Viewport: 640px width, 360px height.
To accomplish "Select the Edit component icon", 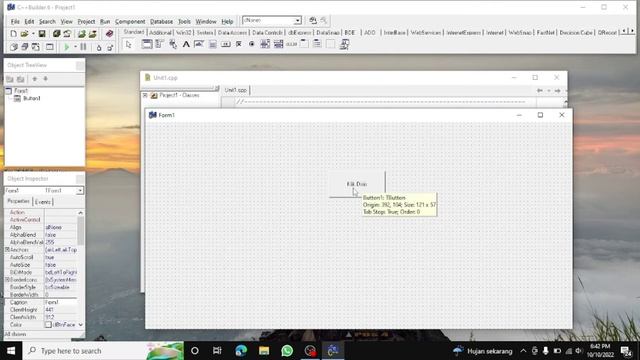I will point(199,44).
